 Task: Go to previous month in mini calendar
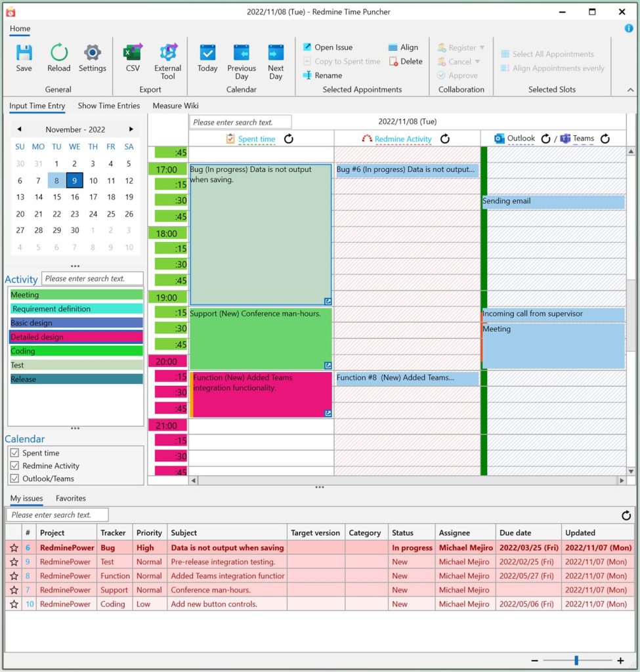click(19, 129)
